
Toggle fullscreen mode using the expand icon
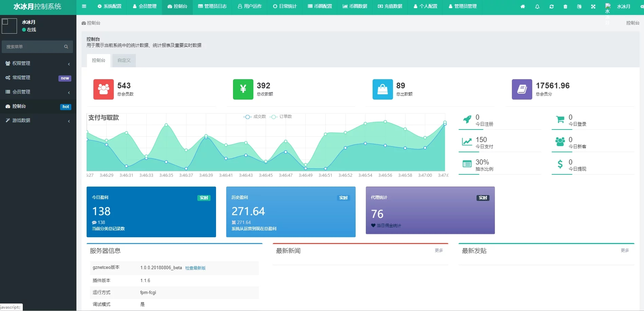593,6
